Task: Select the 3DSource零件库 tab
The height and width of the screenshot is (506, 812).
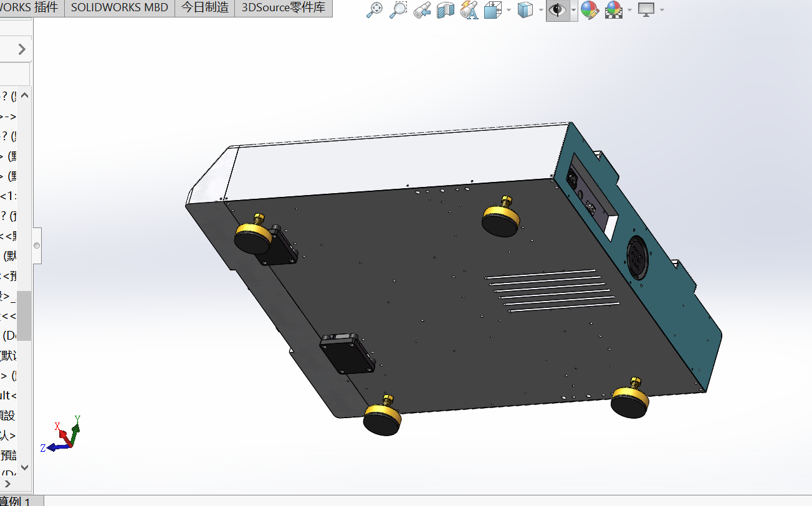Action: 284,8
